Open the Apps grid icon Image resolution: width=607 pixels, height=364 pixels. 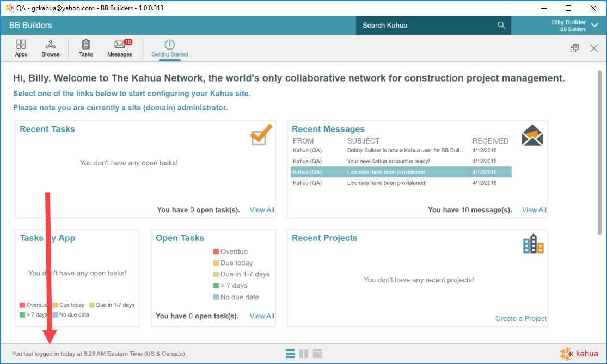[21, 48]
